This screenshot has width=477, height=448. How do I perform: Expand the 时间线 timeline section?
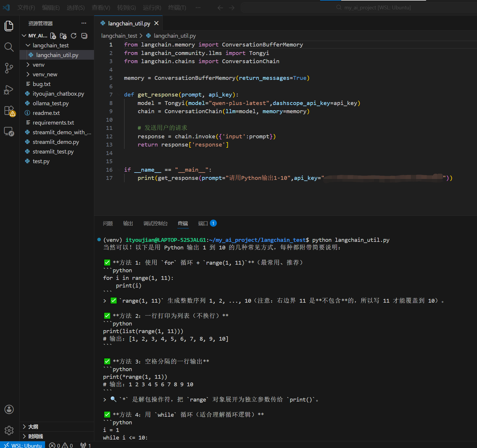57,436
